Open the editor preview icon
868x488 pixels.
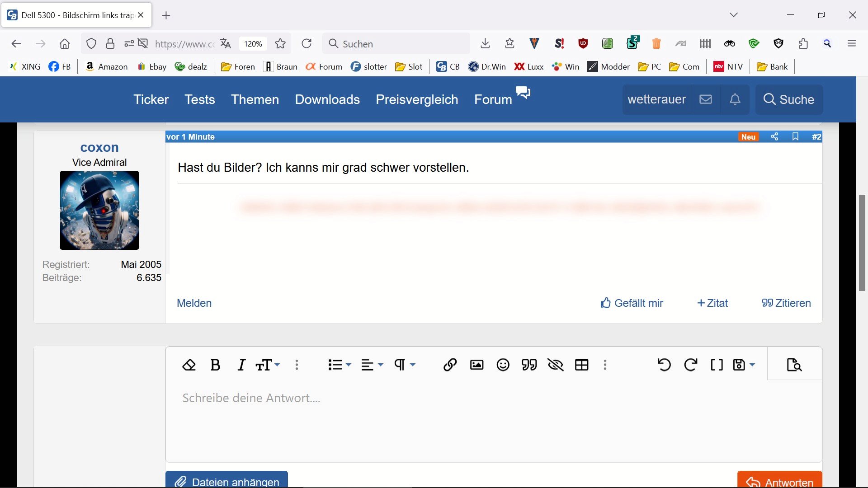(x=794, y=365)
